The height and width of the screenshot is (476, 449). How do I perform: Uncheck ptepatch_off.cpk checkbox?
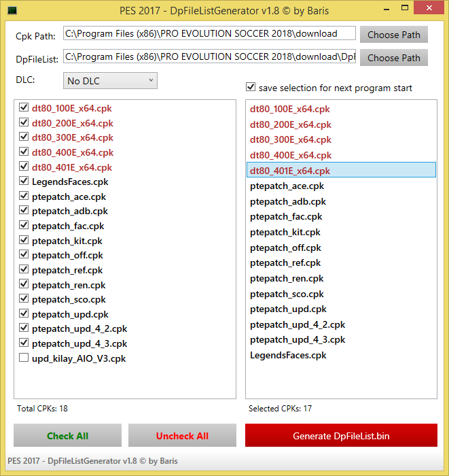[24, 255]
